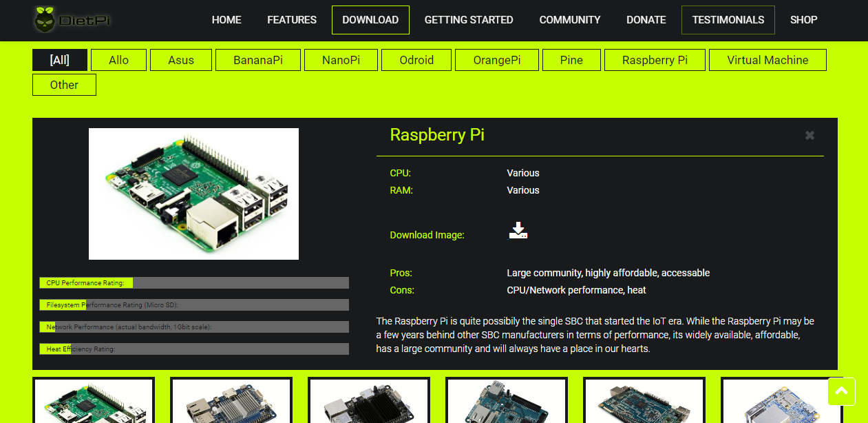Click the DietPi logo

pos(72,20)
